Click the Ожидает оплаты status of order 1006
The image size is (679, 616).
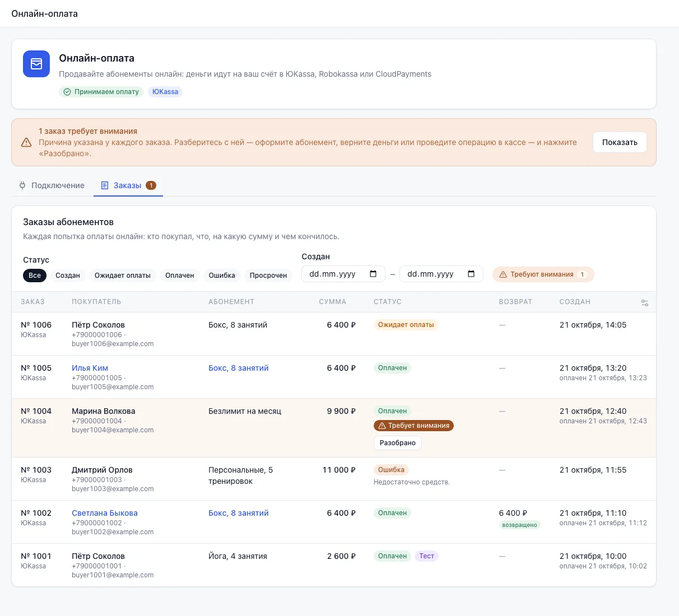point(406,325)
